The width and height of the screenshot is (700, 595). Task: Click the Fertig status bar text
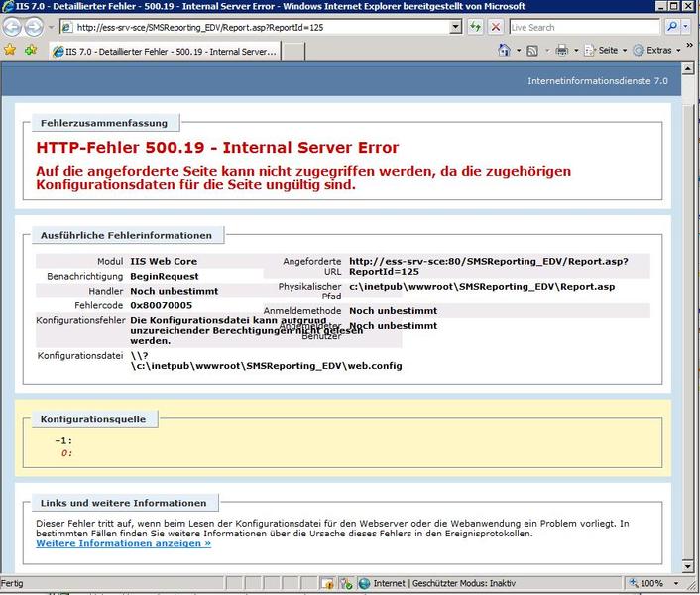pyautogui.click(x=12, y=583)
